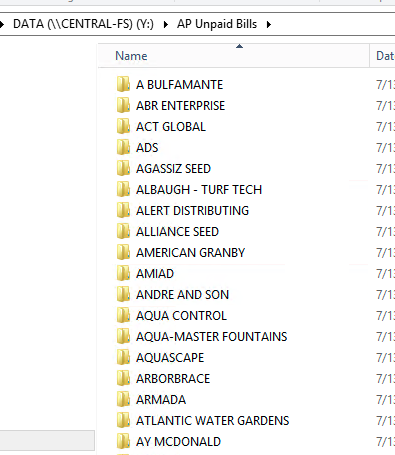Image resolution: width=395 pixels, height=455 pixels.
Task: Click the date cell of AMIAD row
Action: click(386, 274)
